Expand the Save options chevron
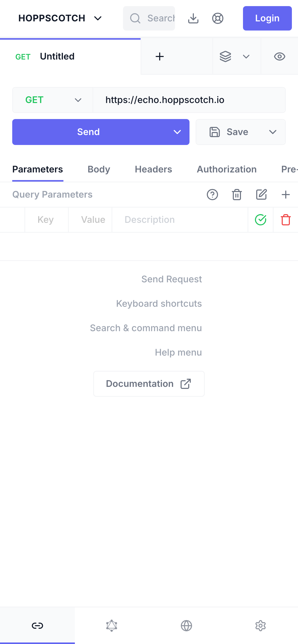This screenshot has height=644, width=298. pos(273,132)
